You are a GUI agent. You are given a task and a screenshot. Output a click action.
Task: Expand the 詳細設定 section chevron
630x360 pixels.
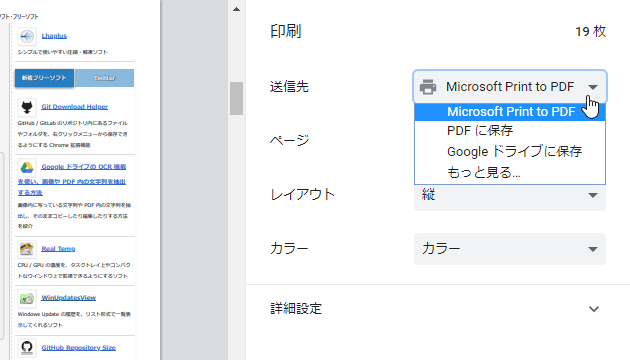coord(594,309)
